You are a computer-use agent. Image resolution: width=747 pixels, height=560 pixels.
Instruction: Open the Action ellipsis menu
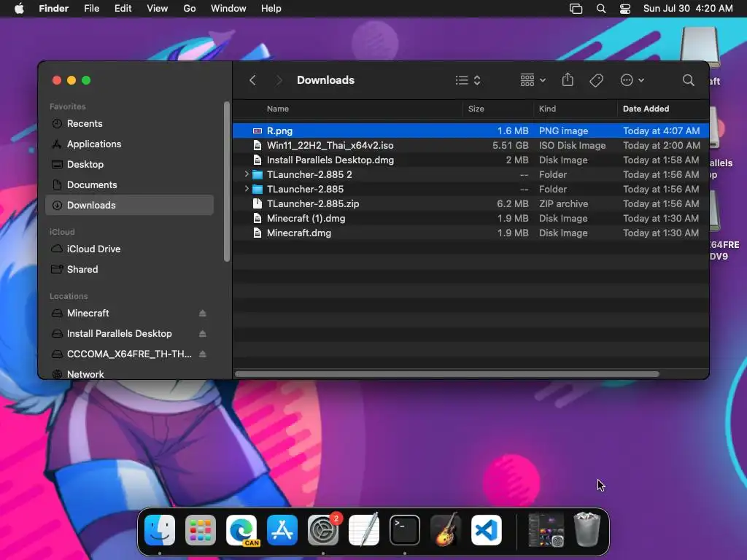point(632,80)
